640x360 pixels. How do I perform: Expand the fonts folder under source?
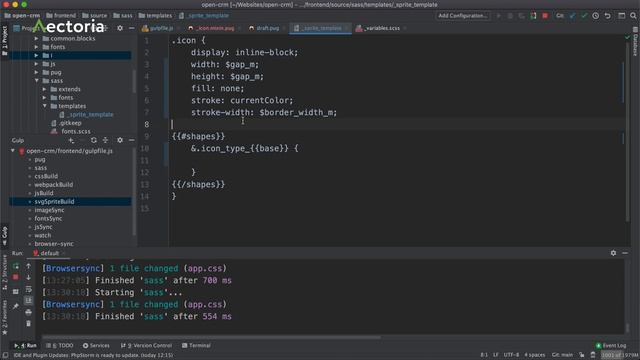(x=36, y=47)
